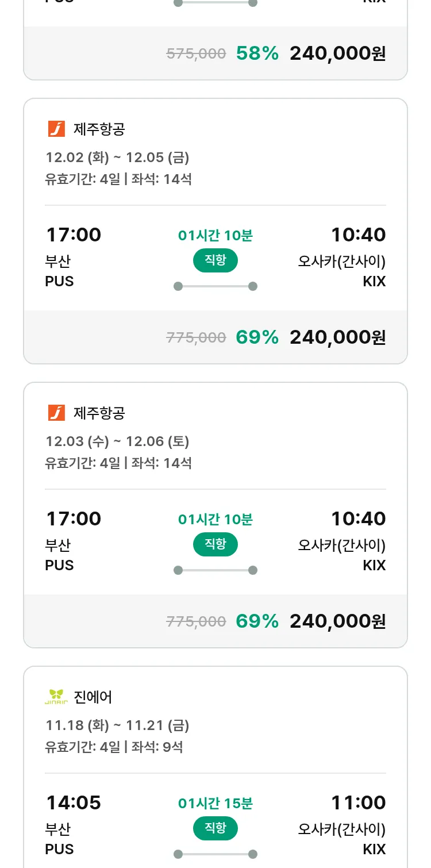Screen dimensions: 431x868
Task: Click the 14:05 departure time from 부산
Action: (x=73, y=802)
